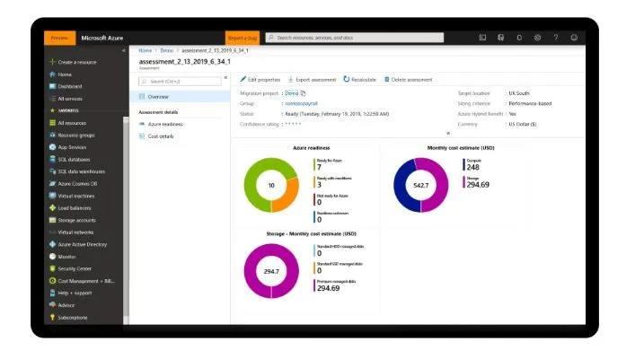Open the feedback smiley icon

pyautogui.click(x=574, y=38)
